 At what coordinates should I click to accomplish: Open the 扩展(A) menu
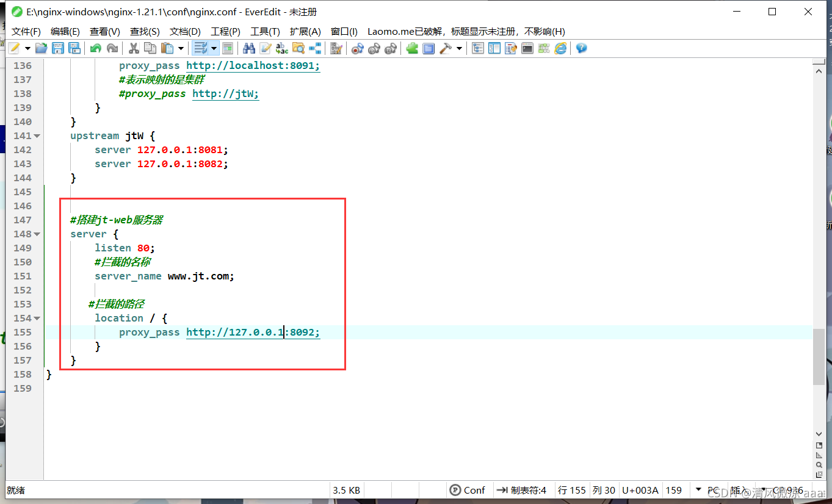pyautogui.click(x=305, y=32)
